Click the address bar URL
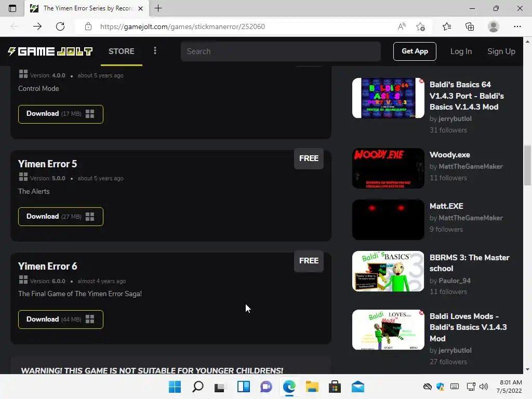Screen dimensions: 532x399 coord(182,26)
